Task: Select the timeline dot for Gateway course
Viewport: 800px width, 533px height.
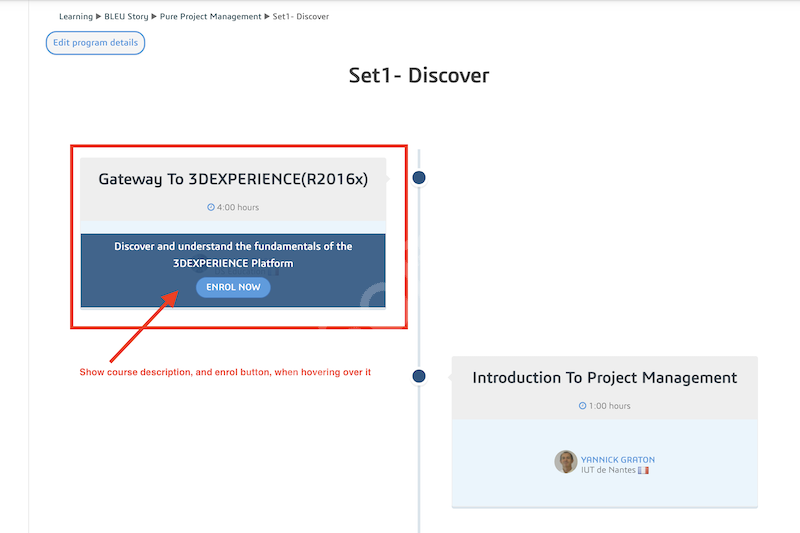Action: click(x=419, y=177)
